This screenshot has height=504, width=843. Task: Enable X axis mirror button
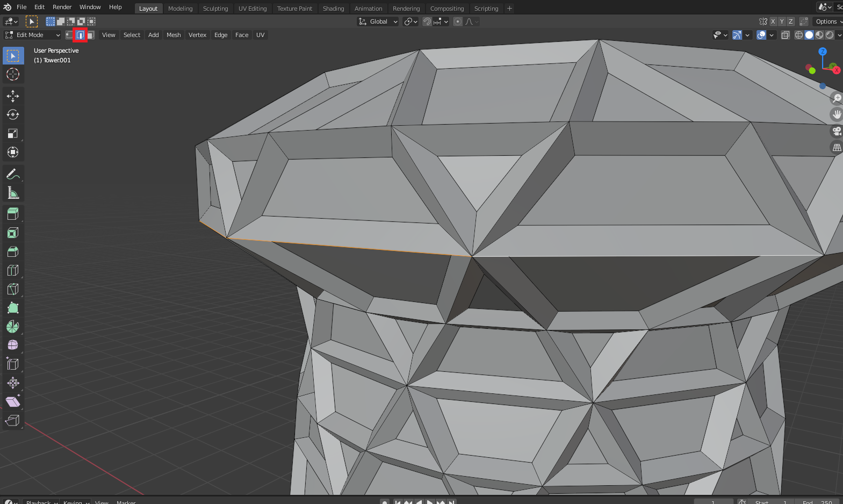(773, 21)
